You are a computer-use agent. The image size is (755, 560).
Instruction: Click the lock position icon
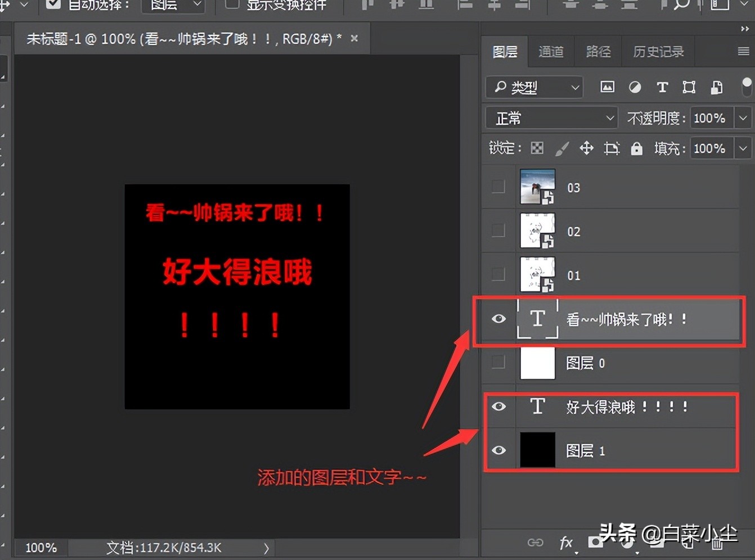point(586,148)
